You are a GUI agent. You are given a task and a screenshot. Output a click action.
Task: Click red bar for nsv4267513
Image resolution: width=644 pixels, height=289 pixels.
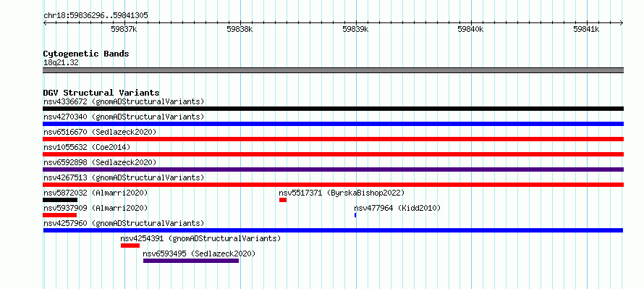point(333,185)
